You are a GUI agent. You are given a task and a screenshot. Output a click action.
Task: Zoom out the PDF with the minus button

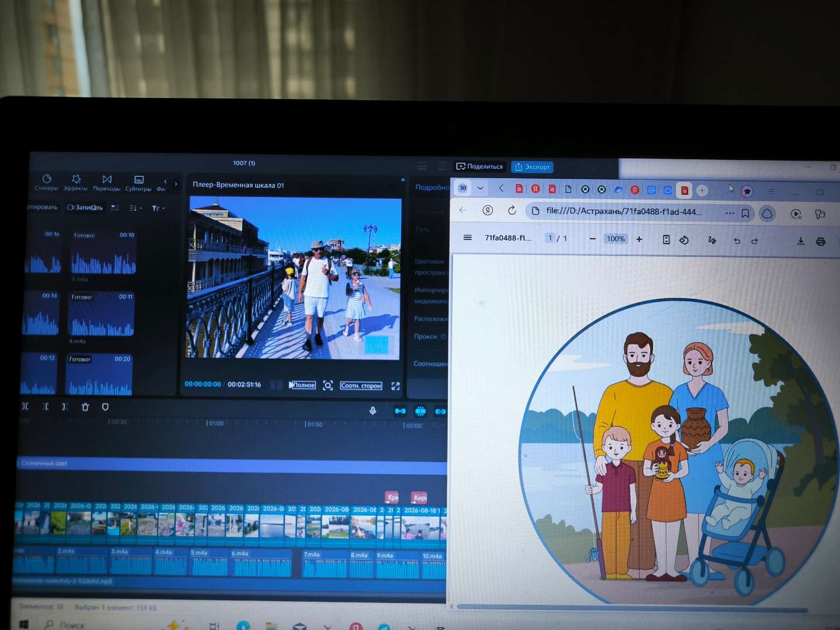click(593, 239)
